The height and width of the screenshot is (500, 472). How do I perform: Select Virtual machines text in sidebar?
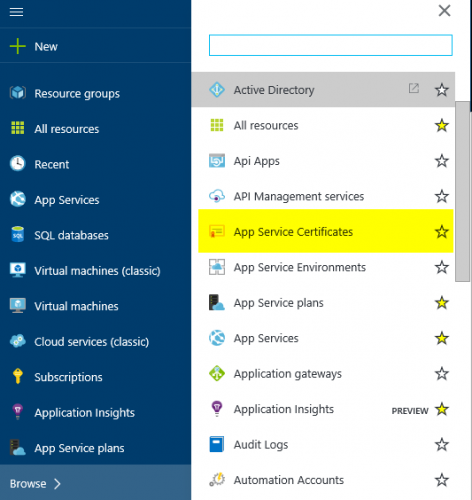pos(76,306)
